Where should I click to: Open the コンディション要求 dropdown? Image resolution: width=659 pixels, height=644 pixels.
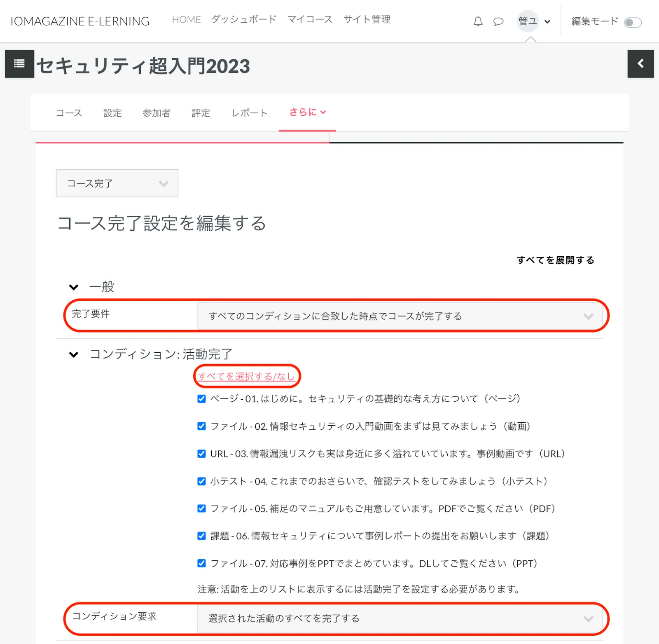[400, 618]
